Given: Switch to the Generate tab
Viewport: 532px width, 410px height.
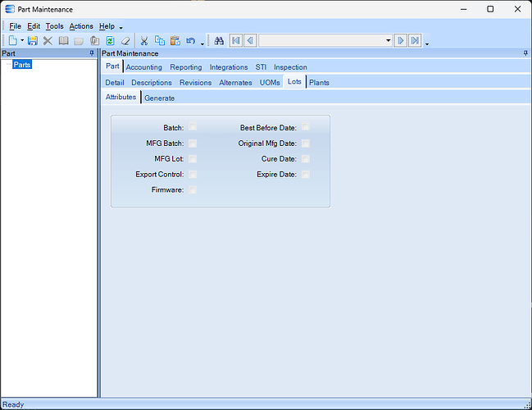Looking at the screenshot, I should click(160, 98).
